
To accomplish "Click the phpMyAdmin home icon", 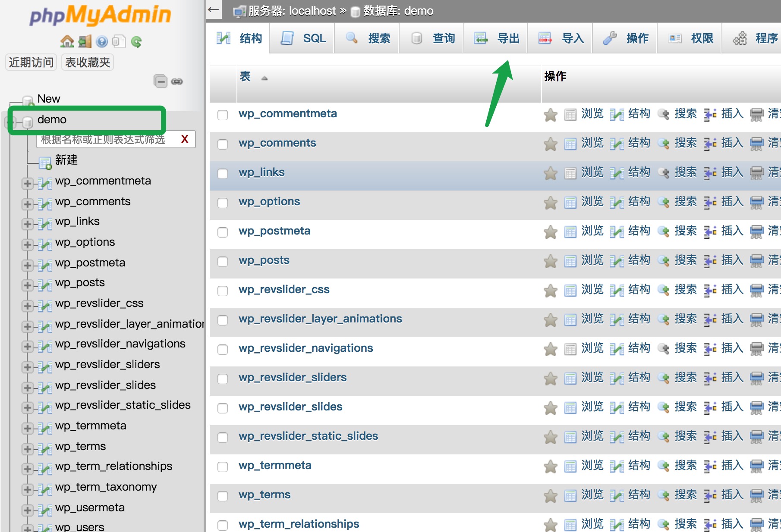I will coord(67,41).
